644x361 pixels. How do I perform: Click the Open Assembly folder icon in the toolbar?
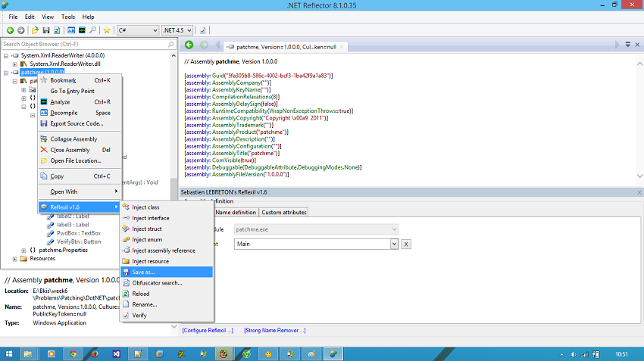[x=36, y=30]
